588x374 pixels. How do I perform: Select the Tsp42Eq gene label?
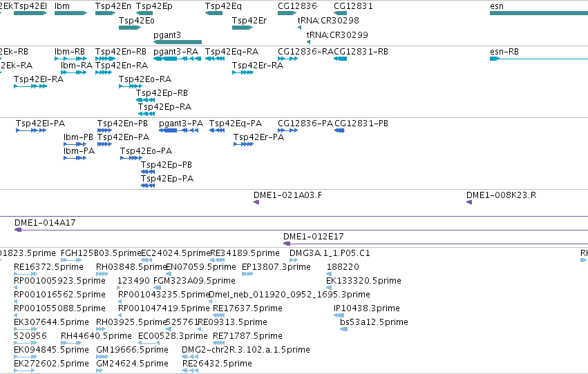pos(223,6)
